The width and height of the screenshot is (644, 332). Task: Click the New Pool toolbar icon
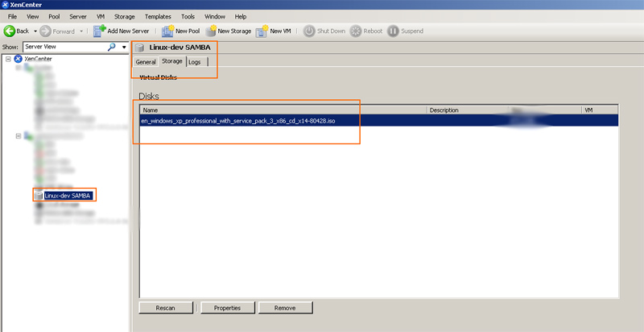coord(167,31)
